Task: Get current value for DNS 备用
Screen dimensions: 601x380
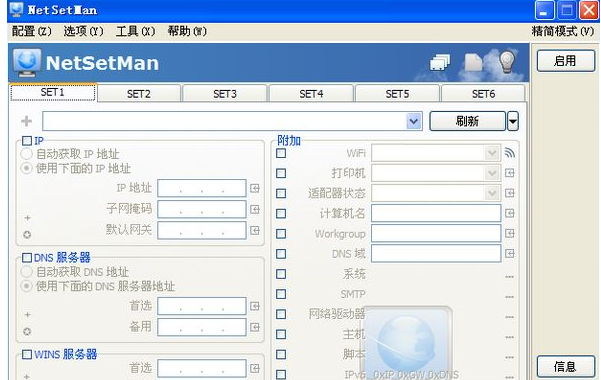Action: point(255,327)
